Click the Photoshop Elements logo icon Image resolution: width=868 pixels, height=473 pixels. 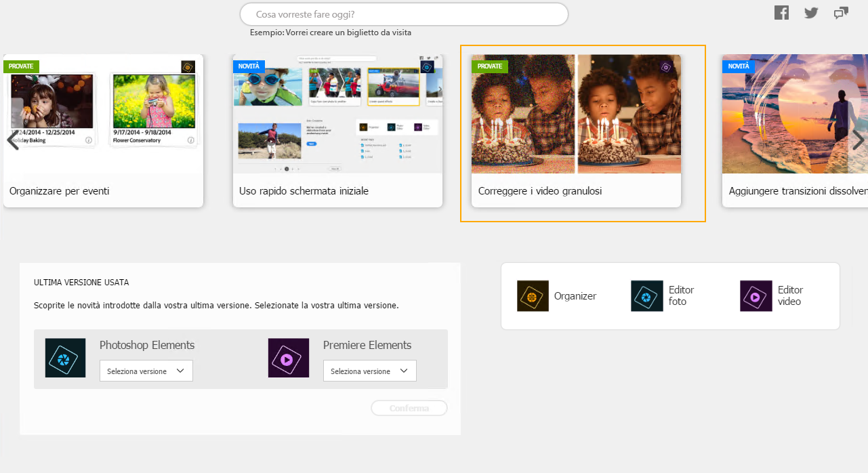point(66,358)
